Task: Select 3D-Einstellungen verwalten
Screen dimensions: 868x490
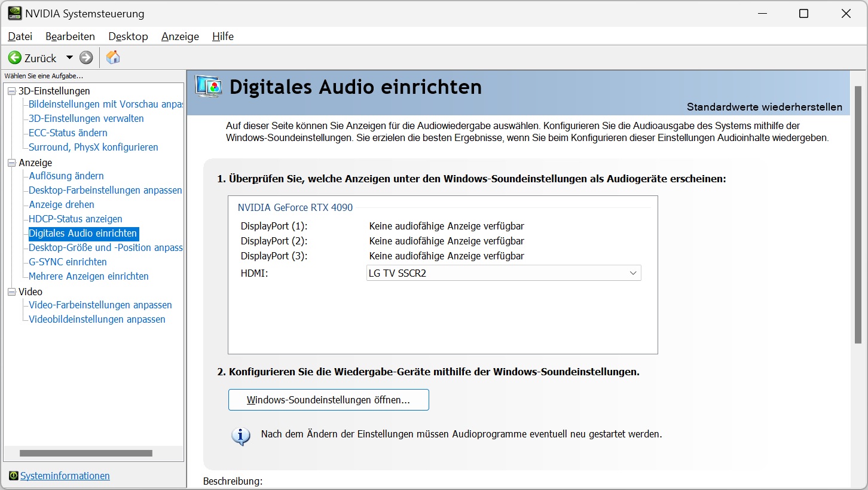Action: 86,118
